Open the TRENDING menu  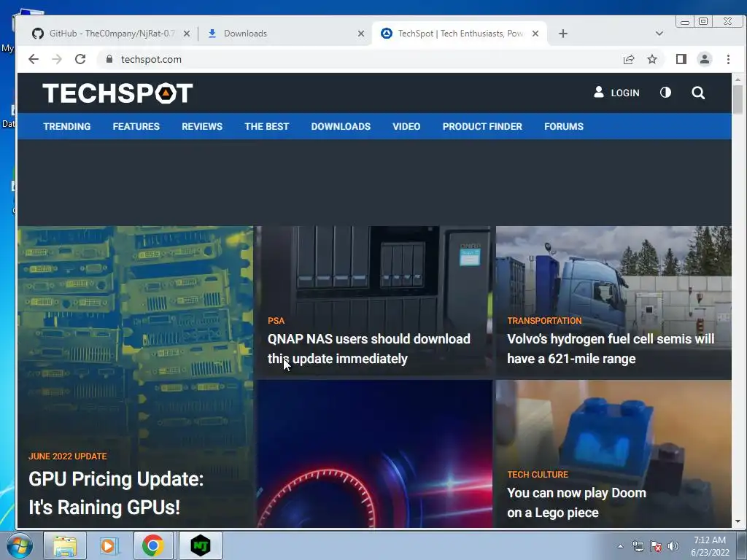pos(66,126)
